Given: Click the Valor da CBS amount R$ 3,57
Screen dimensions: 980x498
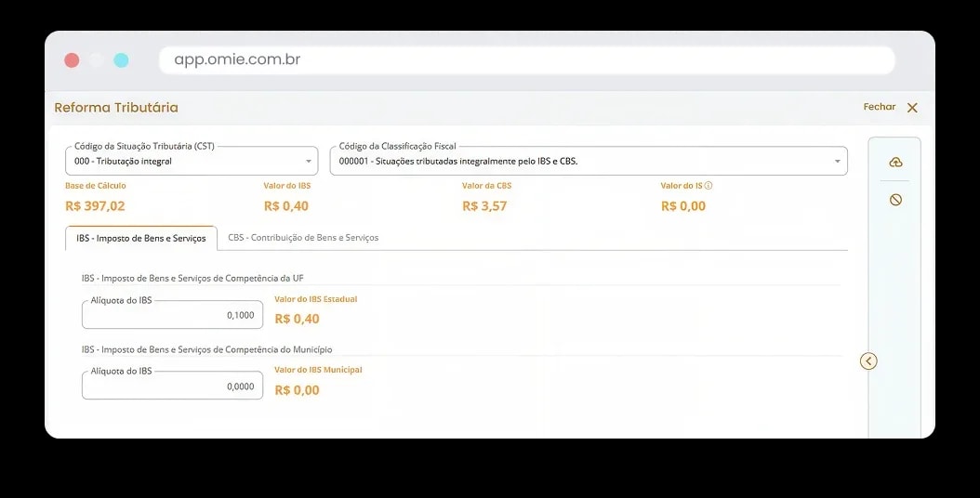Looking at the screenshot, I should pos(484,206).
